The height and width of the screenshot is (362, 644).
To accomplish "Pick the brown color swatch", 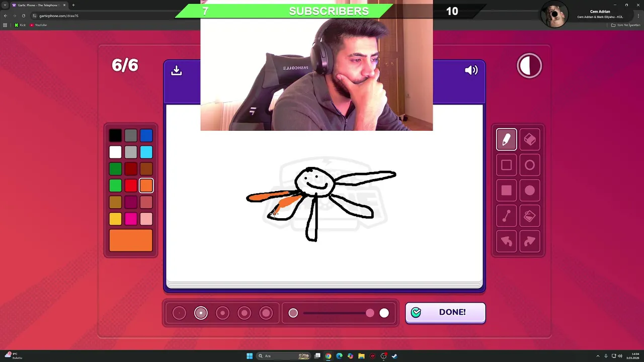I will (x=146, y=169).
